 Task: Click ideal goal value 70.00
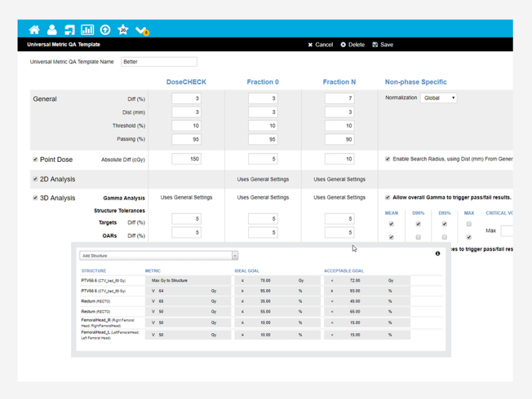(x=265, y=280)
